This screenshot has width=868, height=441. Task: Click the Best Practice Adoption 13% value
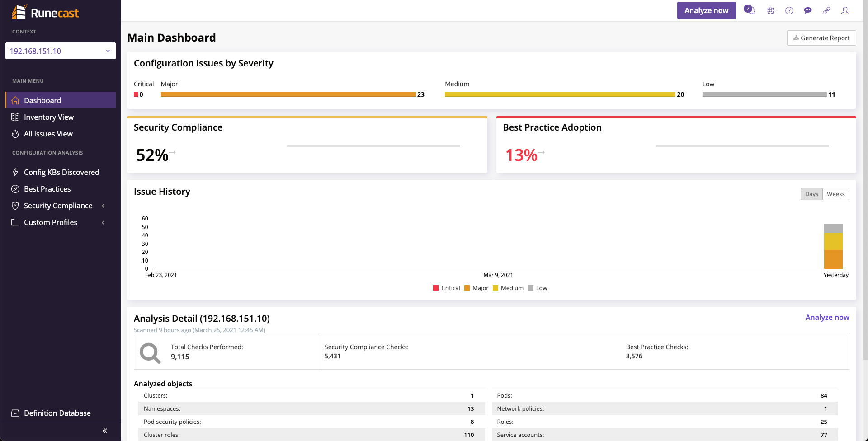tap(521, 155)
